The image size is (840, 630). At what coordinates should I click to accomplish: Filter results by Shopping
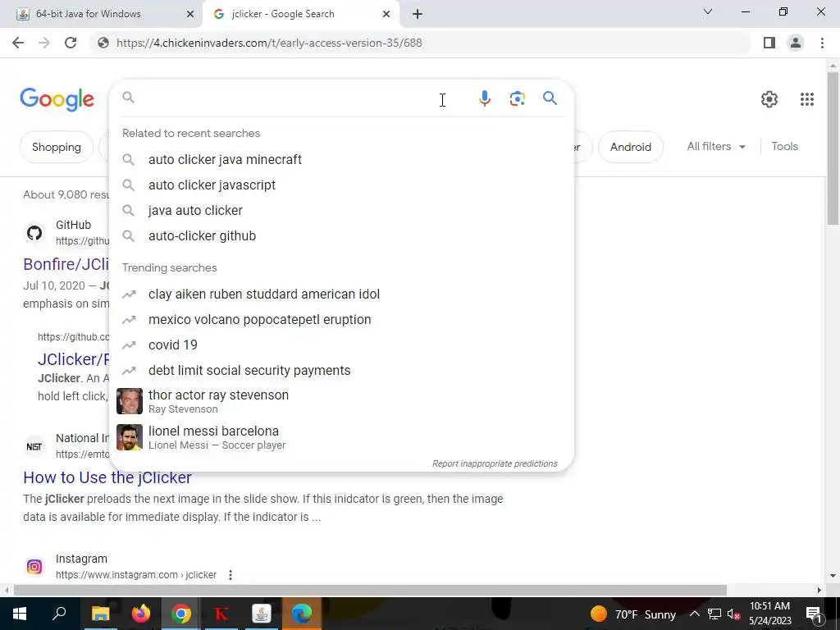click(x=57, y=147)
